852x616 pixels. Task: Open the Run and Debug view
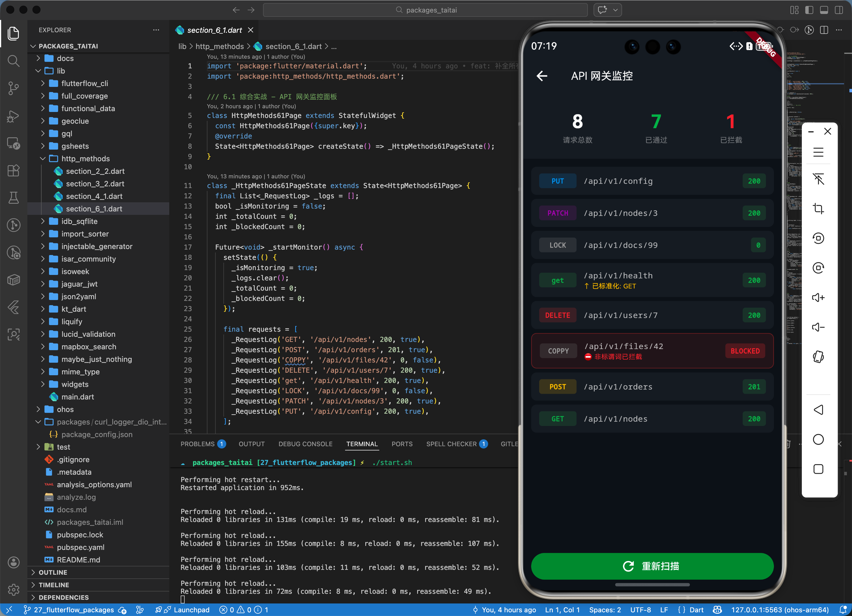pyautogui.click(x=13, y=116)
